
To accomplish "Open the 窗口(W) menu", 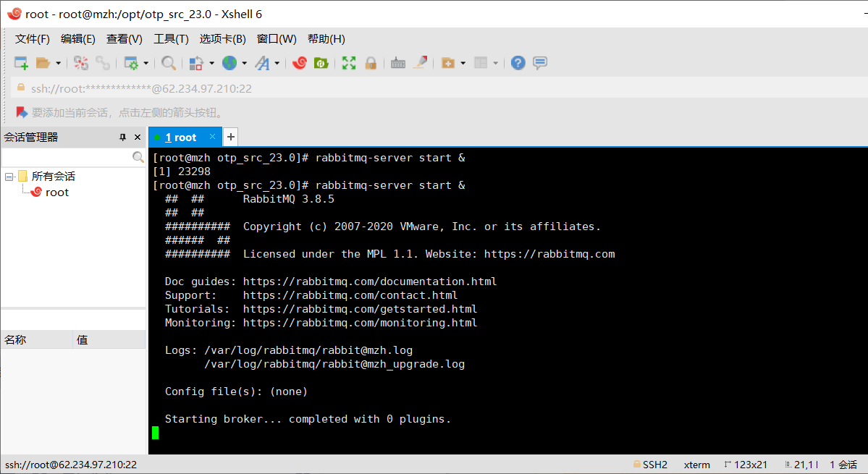I will [277, 39].
